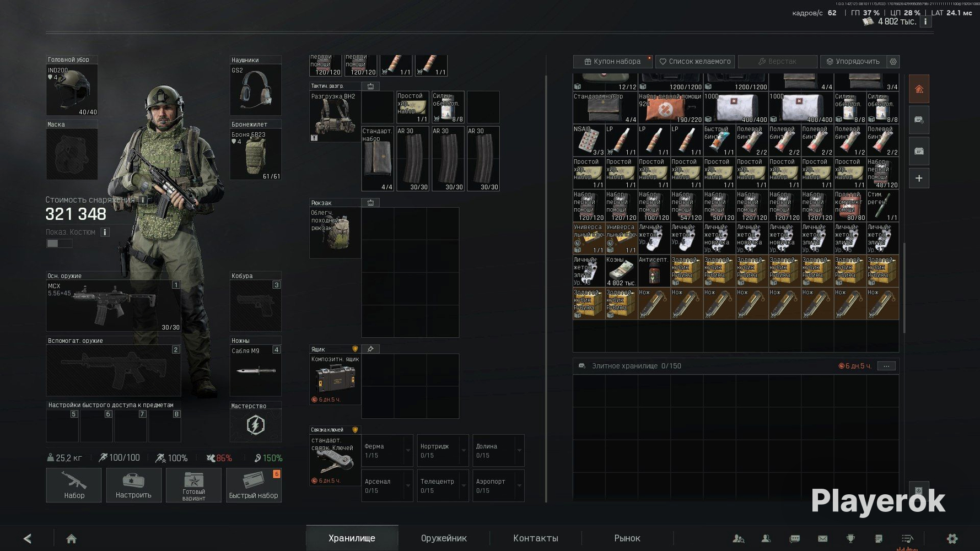The width and height of the screenshot is (980, 551).
Task: Select the MCX primary weapon slot
Action: (x=114, y=306)
